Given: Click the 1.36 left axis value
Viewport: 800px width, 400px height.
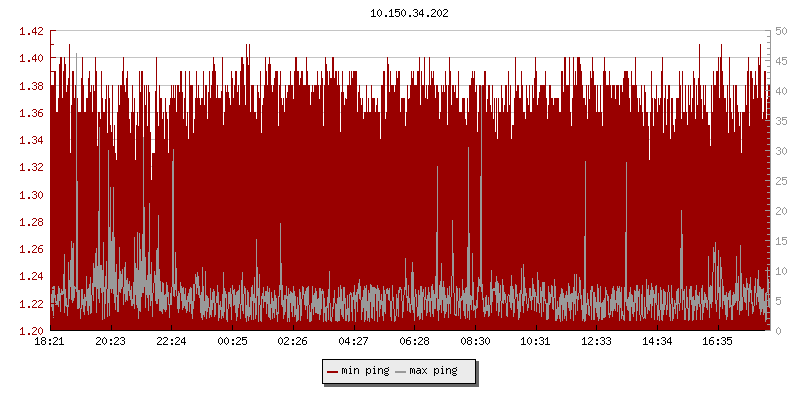Looking at the screenshot, I should (x=32, y=113).
